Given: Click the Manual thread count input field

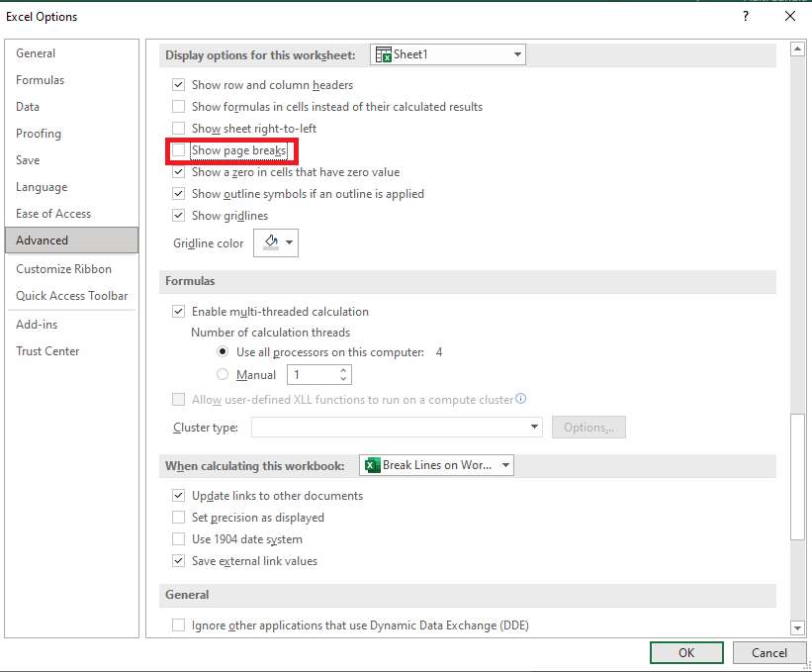Looking at the screenshot, I should [x=314, y=374].
